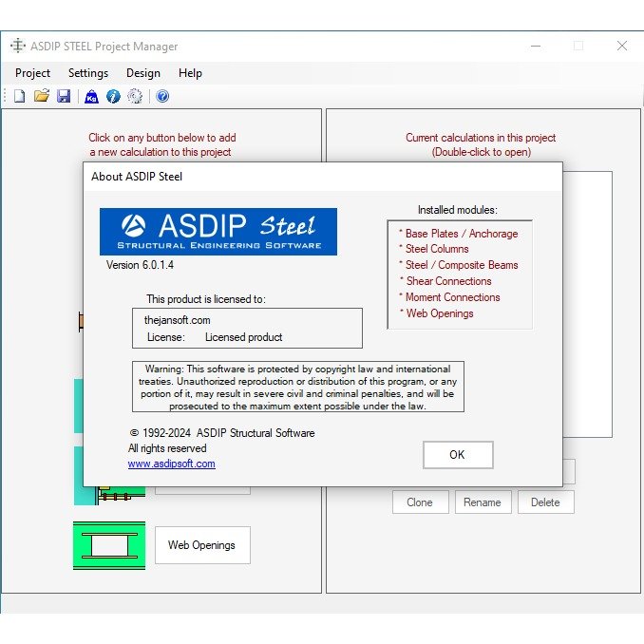Click OK to close About dialog
The width and height of the screenshot is (644, 644).
458,455
